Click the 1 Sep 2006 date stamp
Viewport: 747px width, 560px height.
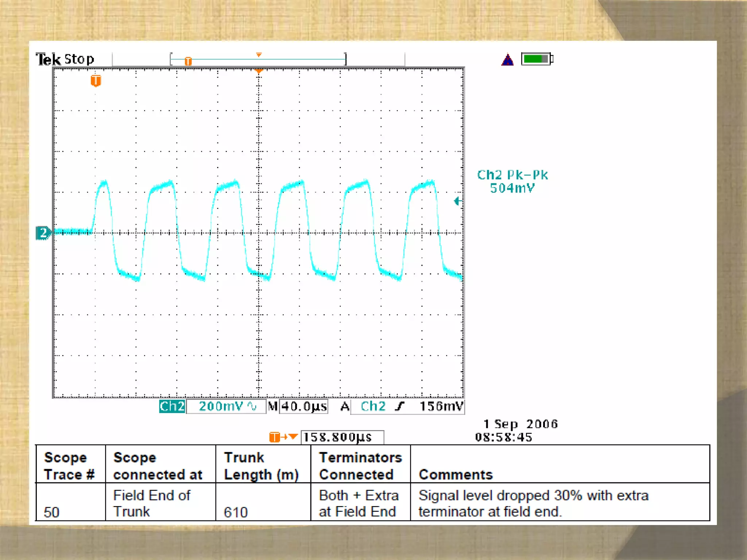point(520,424)
